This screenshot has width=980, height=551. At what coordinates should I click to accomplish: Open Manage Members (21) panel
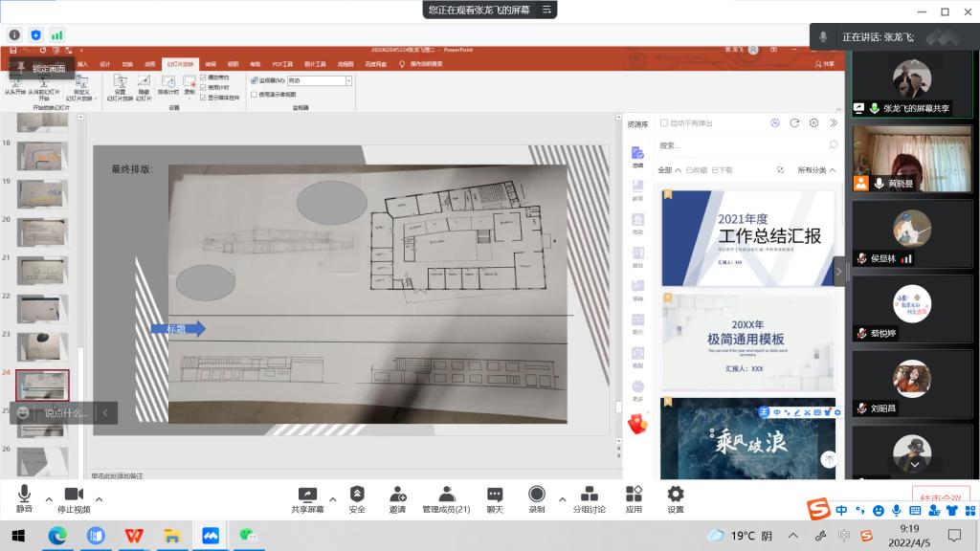[446, 497]
